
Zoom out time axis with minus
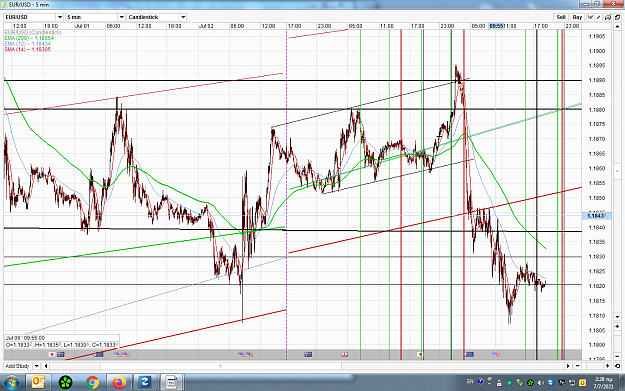tap(578, 366)
